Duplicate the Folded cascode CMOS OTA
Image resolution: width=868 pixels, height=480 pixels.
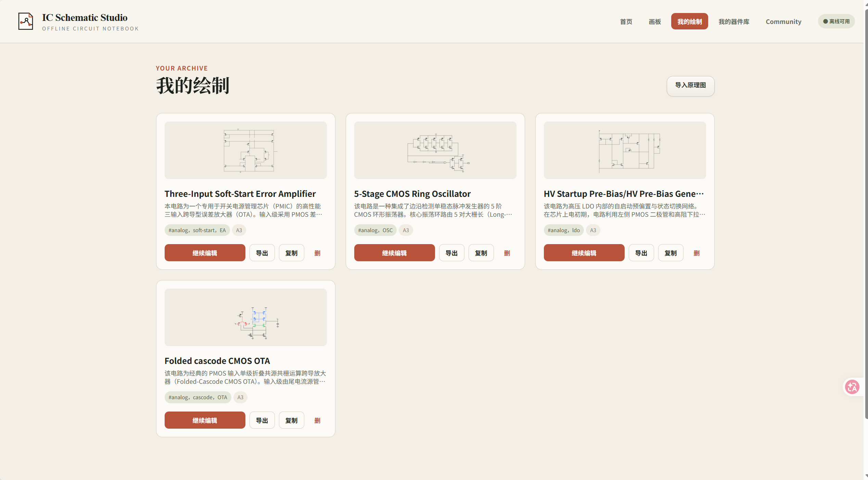[291, 420]
